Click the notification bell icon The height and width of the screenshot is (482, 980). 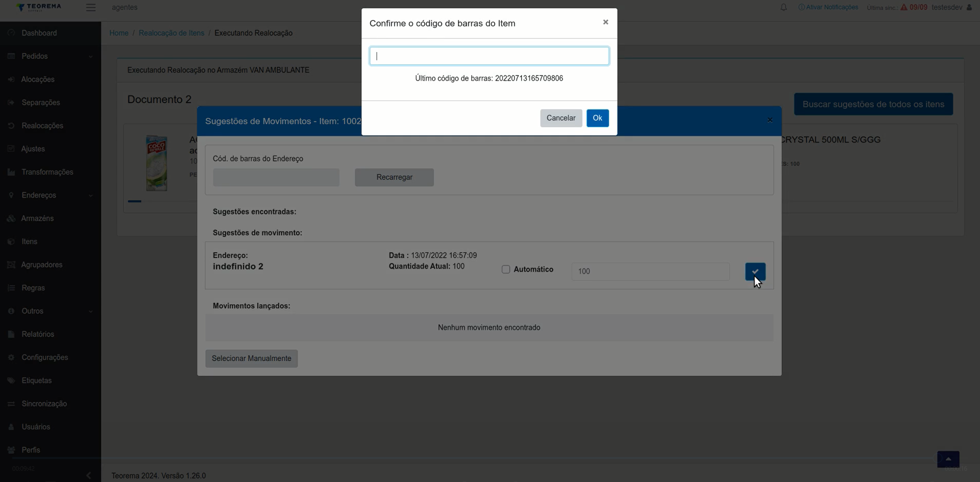pos(783,7)
